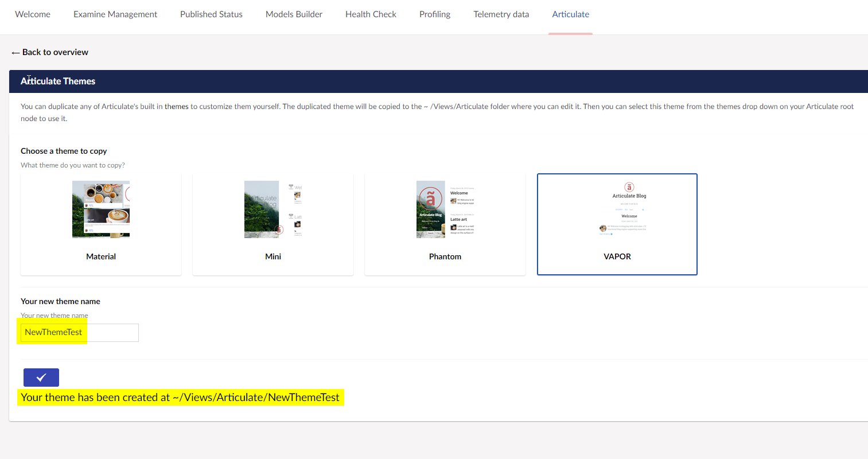This screenshot has width=868, height=459.
Task: Select the Articulate tab
Action: [571, 14]
